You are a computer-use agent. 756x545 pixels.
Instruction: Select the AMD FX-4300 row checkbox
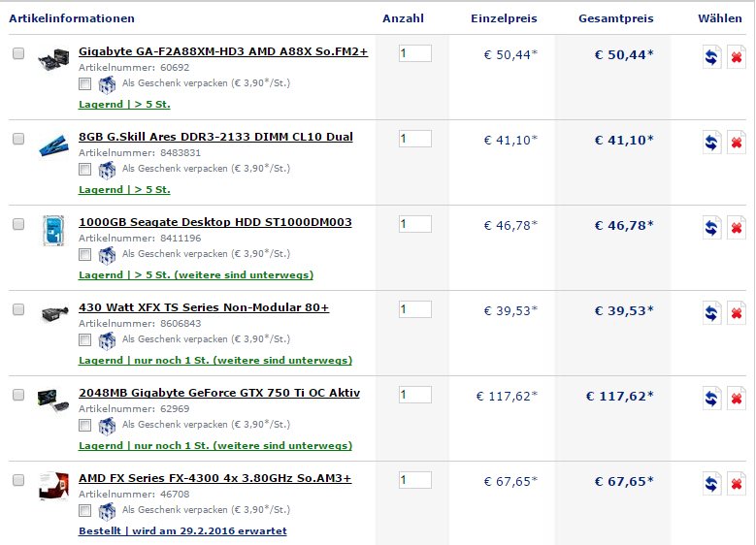pos(18,480)
